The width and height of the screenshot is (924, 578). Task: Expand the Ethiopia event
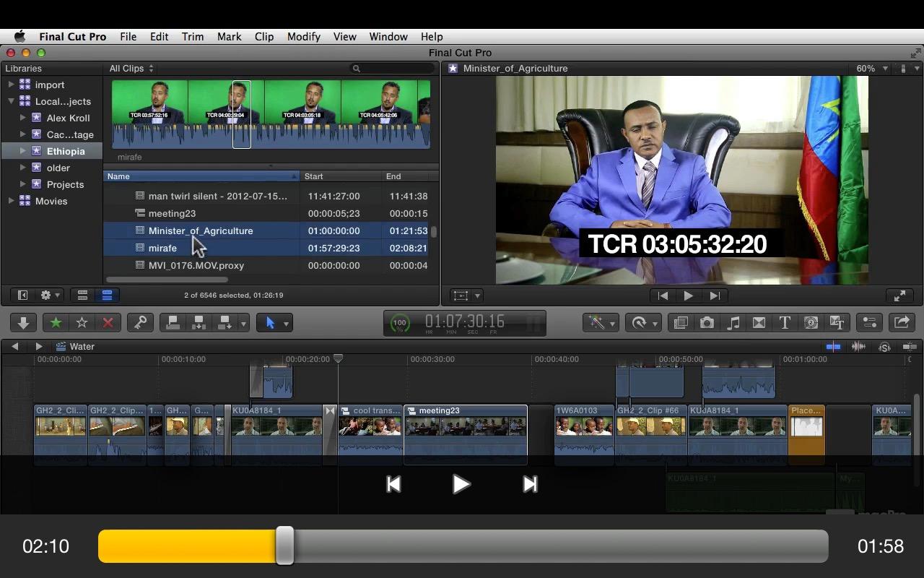tap(22, 151)
